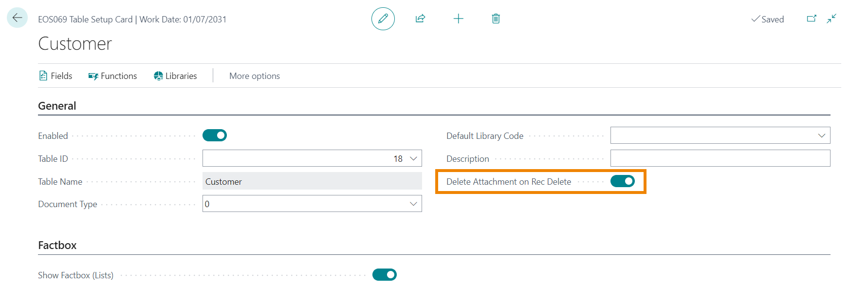Click the trash delete icon

pos(496,19)
